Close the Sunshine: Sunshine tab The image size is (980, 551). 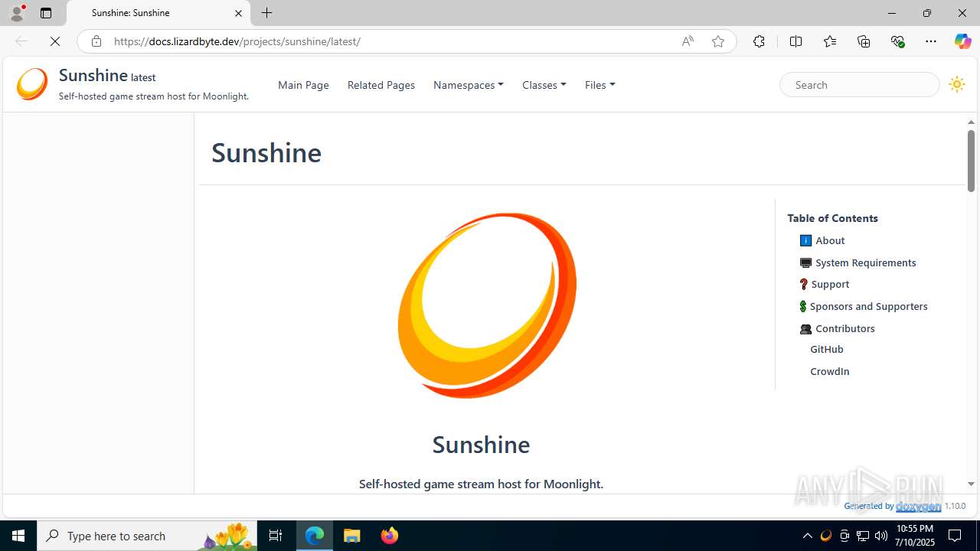[x=238, y=13]
